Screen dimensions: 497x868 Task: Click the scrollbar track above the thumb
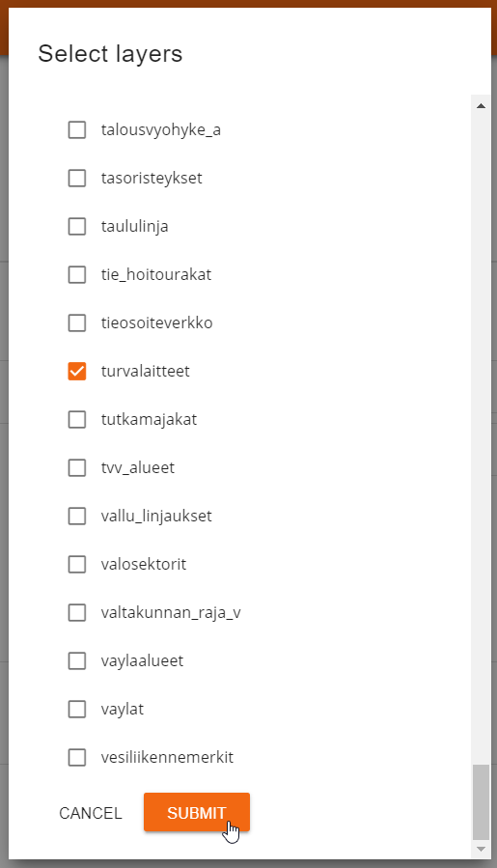tap(481, 439)
